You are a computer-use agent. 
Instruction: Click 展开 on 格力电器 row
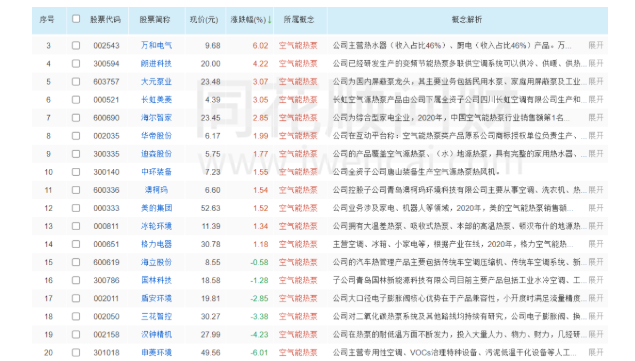[x=596, y=244]
